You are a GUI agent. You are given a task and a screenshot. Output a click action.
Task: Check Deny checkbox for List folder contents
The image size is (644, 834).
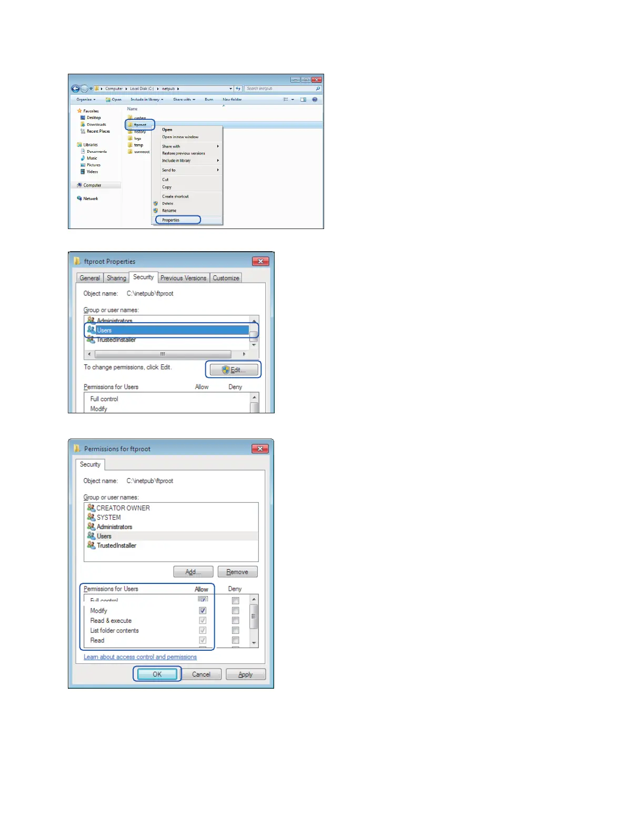pyautogui.click(x=236, y=631)
